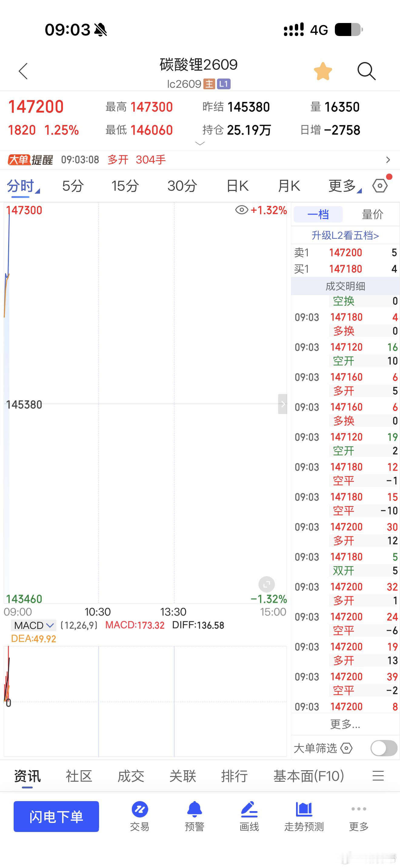Tap the back arrow icon
Screen dimensions: 400x868
pos(23,71)
